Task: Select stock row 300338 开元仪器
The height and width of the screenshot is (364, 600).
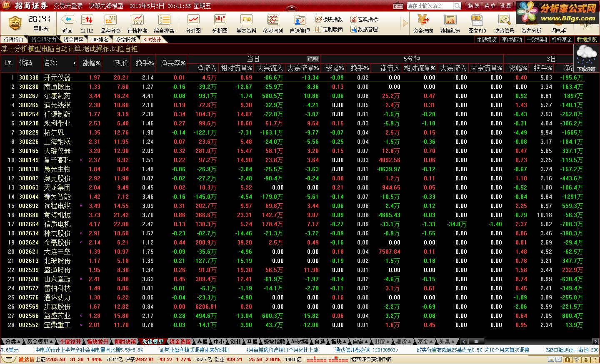Action: click(292, 77)
